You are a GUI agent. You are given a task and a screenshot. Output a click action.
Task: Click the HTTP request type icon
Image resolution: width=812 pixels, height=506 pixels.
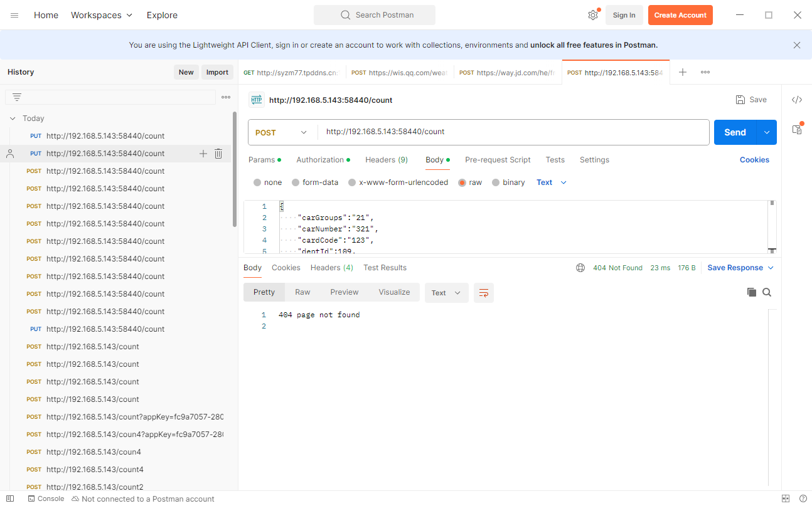[x=256, y=100]
